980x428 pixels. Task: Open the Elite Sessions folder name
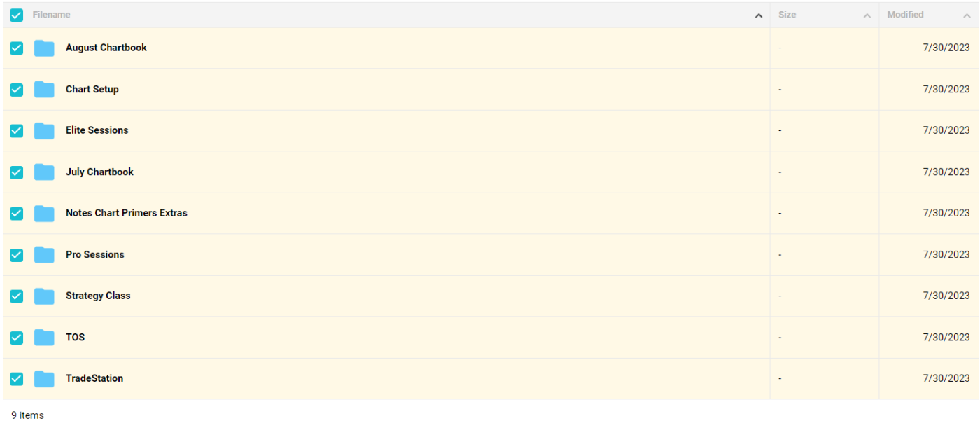point(97,130)
